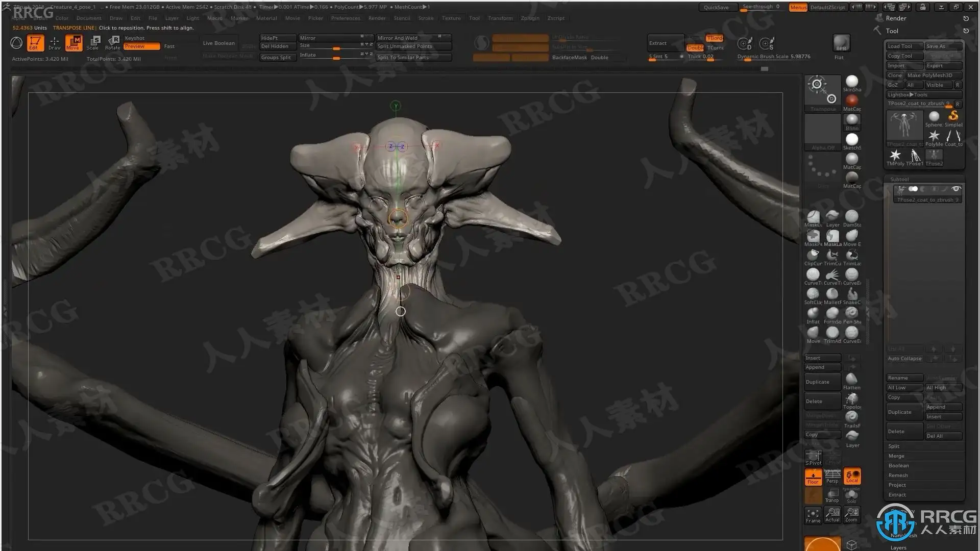Open the Preferences menu
Screen dimensions: 980x551
pyautogui.click(x=346, y=18)
